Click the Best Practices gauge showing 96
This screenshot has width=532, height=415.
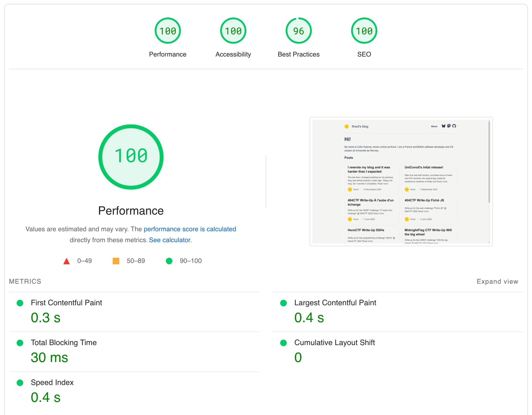click(x=298, y=31)
